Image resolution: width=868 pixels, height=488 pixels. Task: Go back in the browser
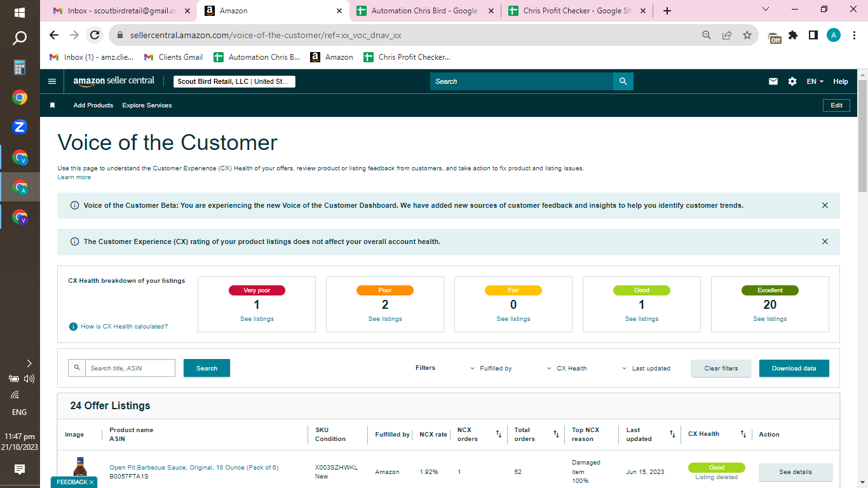click(54, 35)
